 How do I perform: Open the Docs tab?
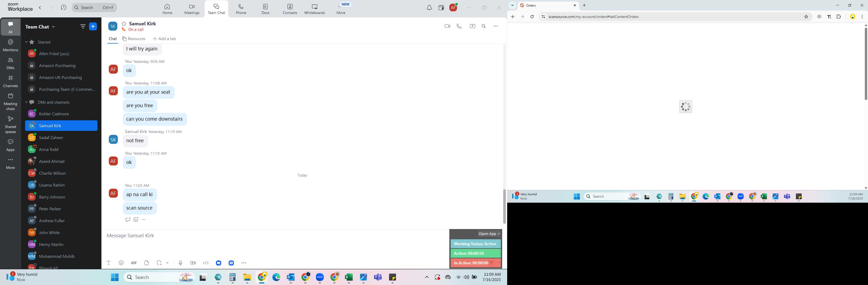(265, 9)
